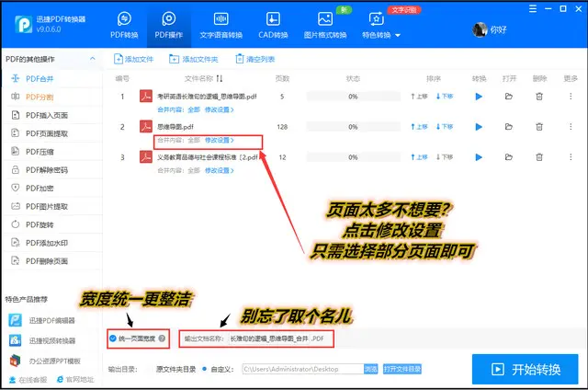
Task: Click 上移 for 思维导图.pdf row
Action: pos(419,127)
